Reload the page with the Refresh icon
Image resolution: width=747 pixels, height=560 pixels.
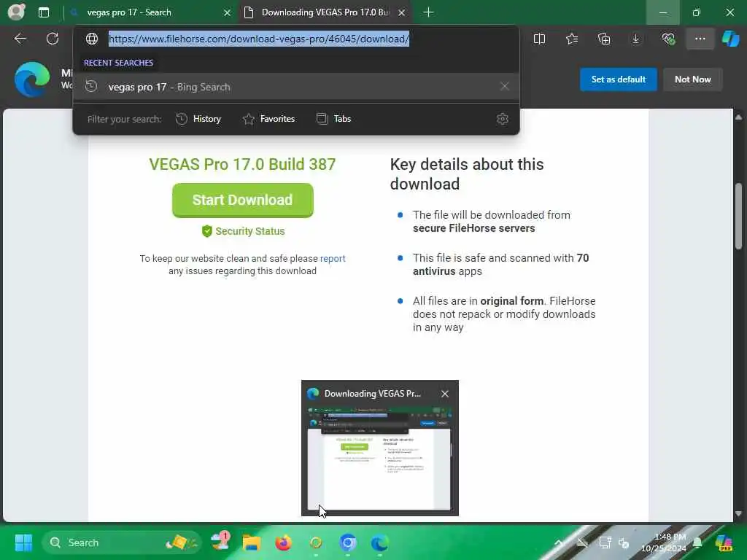click(53, 39)
